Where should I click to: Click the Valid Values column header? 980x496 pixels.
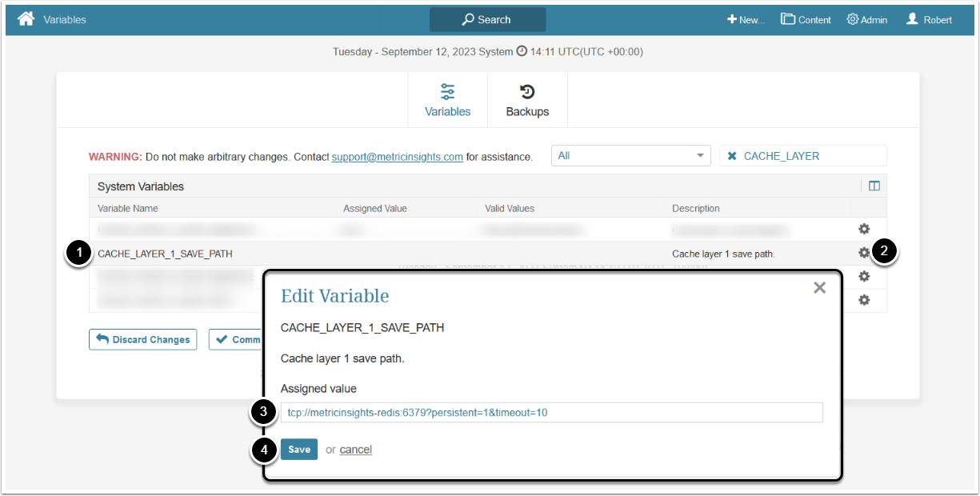(510, 208)
